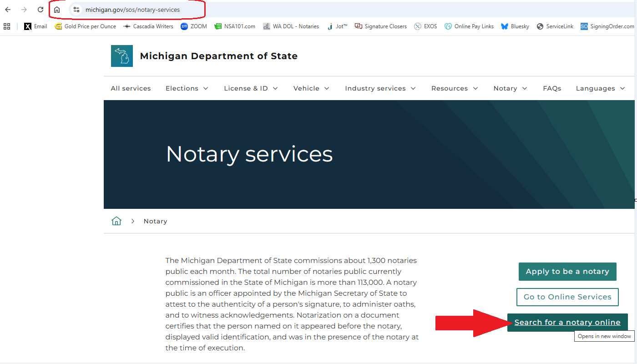Expand the License & ID dropdown
637x364 pixels.
(251, 88)
